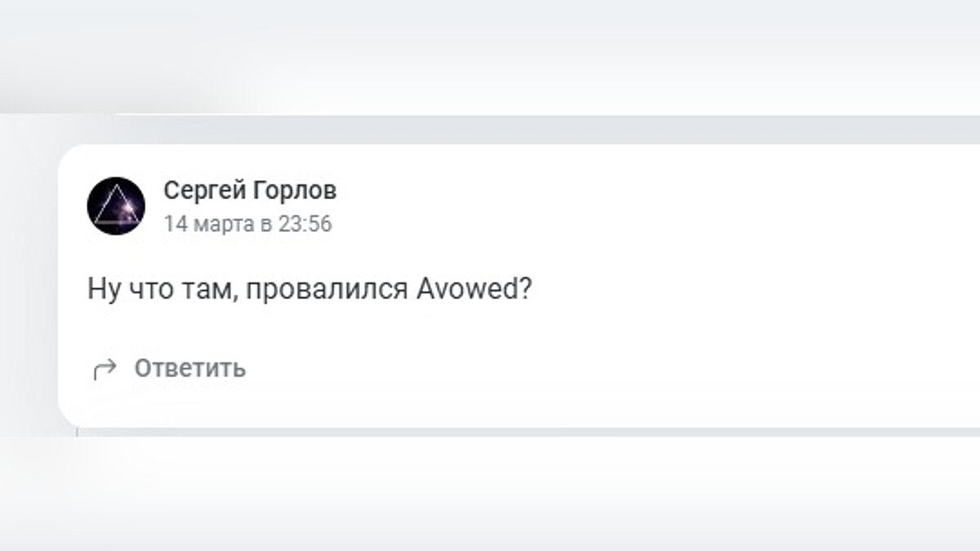Open Сергей Горлов's round avatar picture
The height and width of the screenshot is (551, 980).
tap(116, 206)
